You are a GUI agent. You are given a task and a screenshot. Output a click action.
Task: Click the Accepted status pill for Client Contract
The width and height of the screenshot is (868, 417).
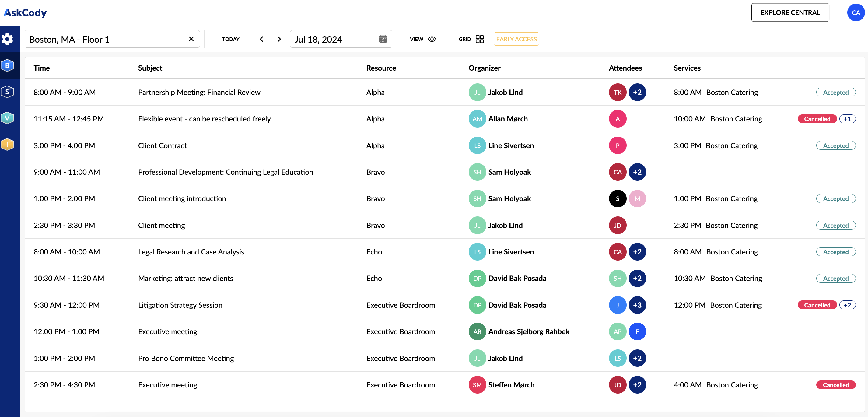click(x=836, y=145)
